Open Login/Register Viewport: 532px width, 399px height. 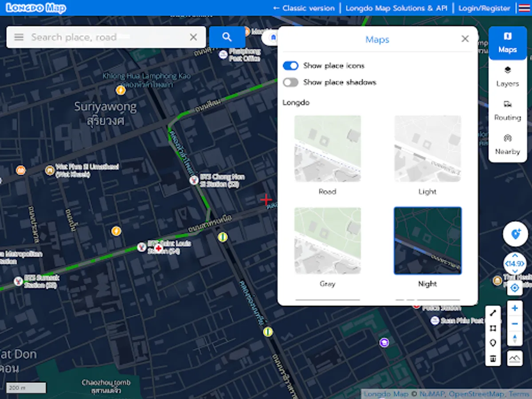click(x=484, y=8)
